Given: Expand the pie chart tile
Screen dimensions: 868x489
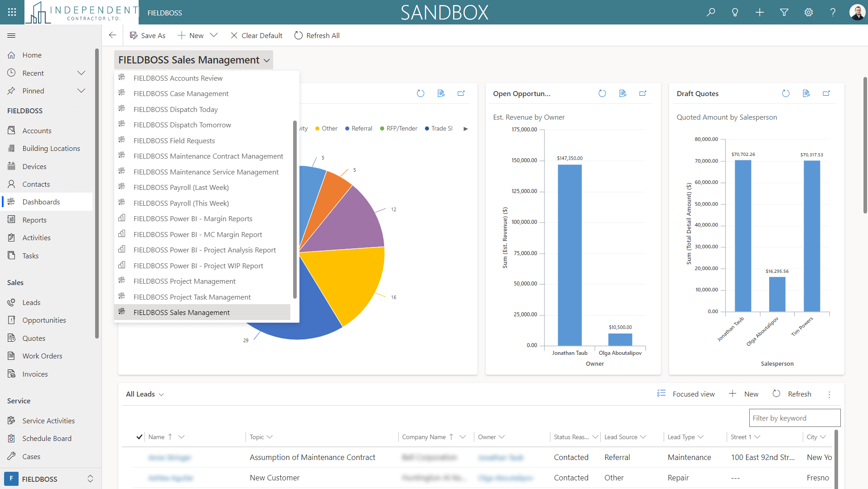Looking at the screenshot, I should [461, 93].
